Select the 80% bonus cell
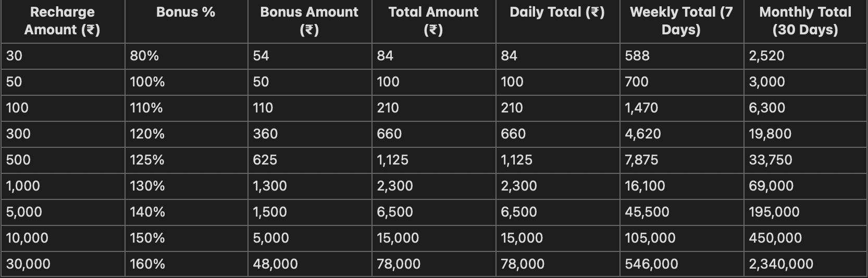 pos(144,56)
